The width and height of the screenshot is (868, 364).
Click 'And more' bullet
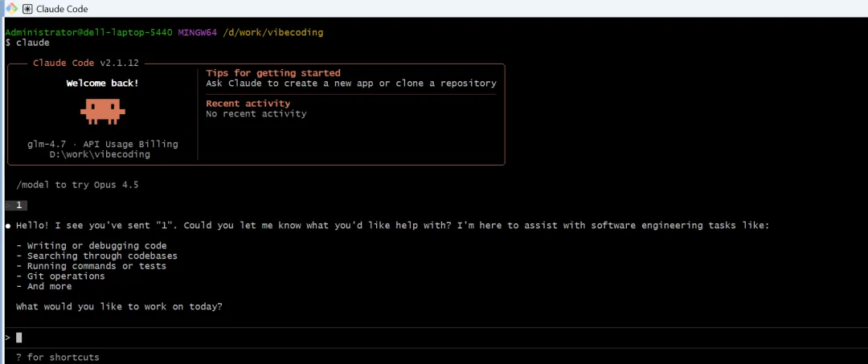point(43,287)
